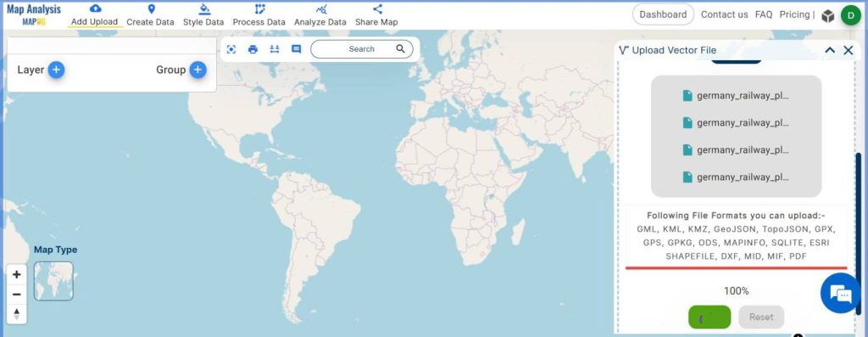Click the Share Map icon
Screen dimensions: 868x337
377,8
